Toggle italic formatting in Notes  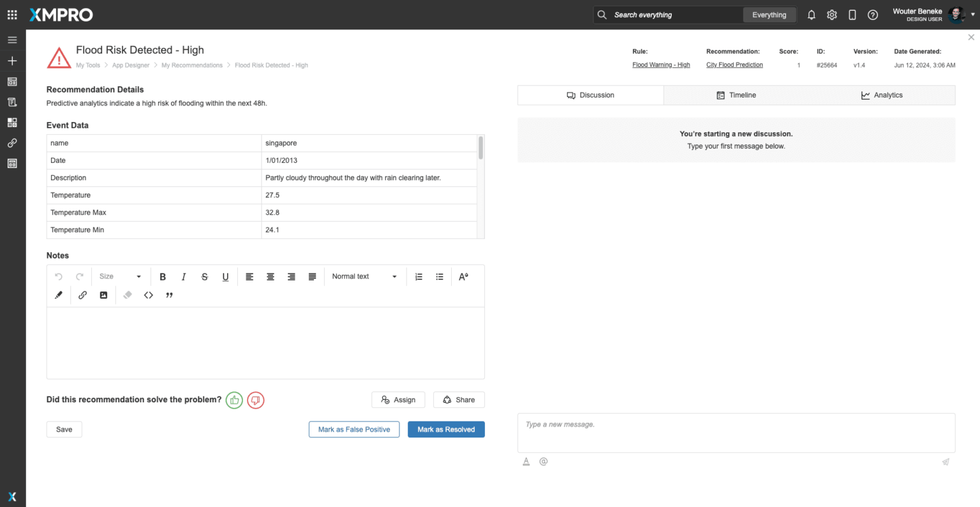(184, 276)
